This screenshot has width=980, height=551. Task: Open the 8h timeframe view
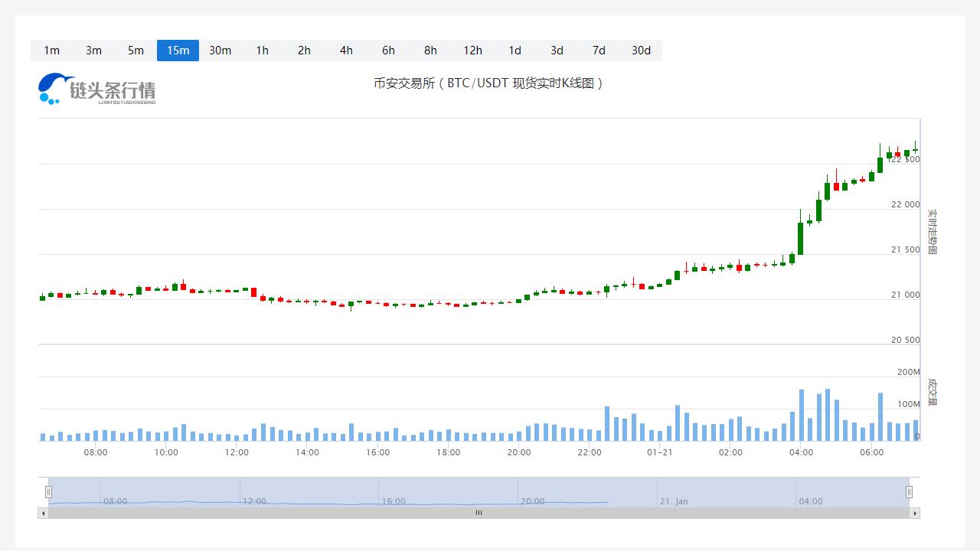click(x=430, y=51)
